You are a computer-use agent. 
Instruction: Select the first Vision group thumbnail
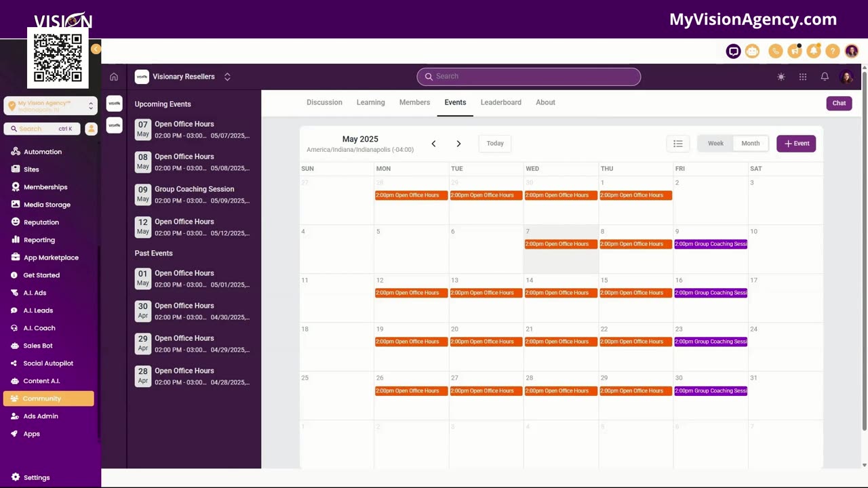point(115,104)
